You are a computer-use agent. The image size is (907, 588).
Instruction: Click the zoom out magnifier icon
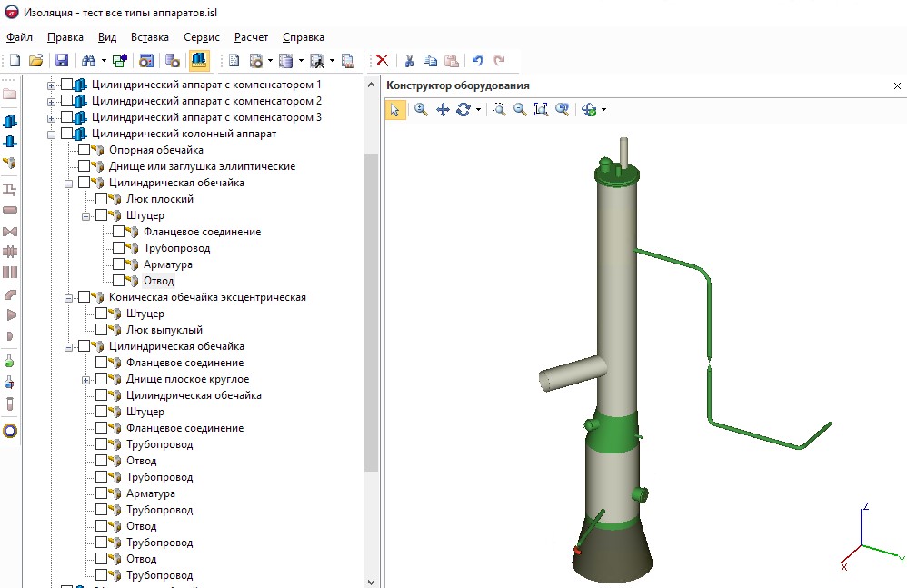coord(520,109)
